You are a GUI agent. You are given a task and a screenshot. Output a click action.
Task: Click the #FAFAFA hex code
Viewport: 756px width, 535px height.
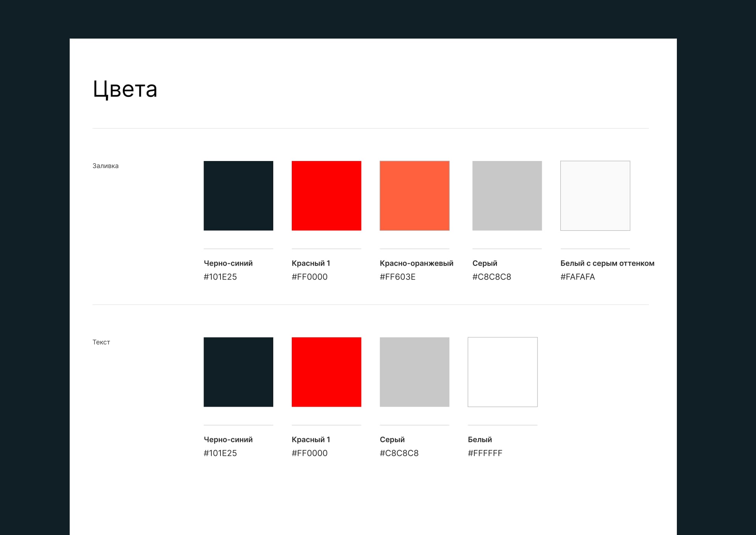tap(578, 277)
